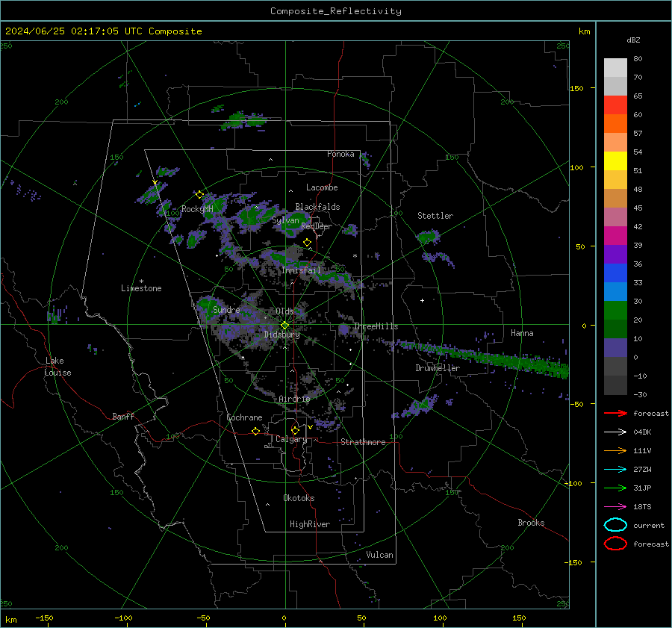
Task: Click the Banff town label
Action: pyautogui.click(x=123, y=416)
